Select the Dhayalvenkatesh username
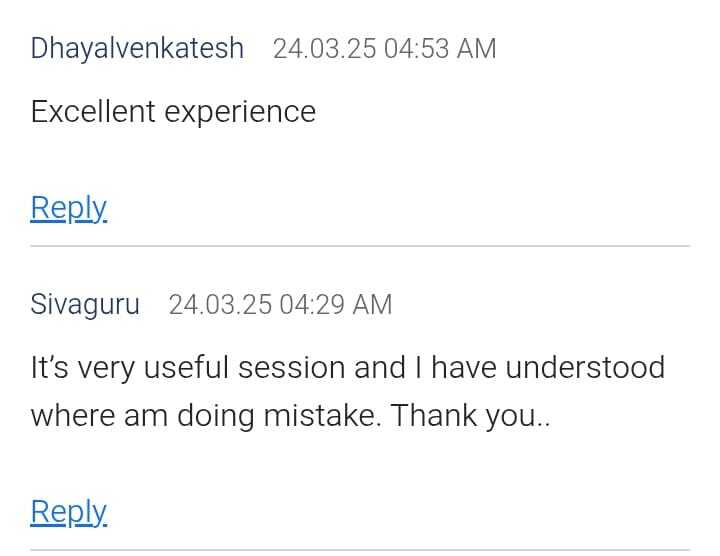The image size is (720, 556). tap(137, 48)
